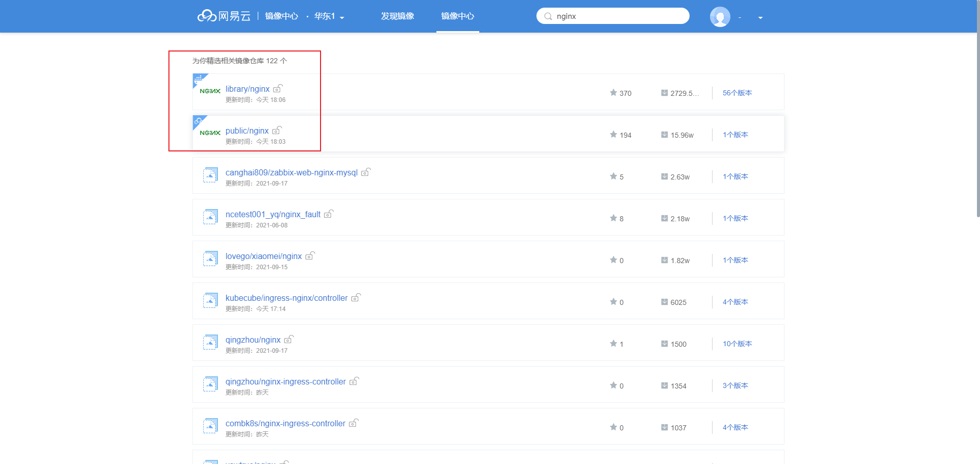Image resolution: width=980 pixels, height=464 pixels.
Task: Open 1个版本 for ncetest001_yq/nginx_fault
Action: (735, 218)
